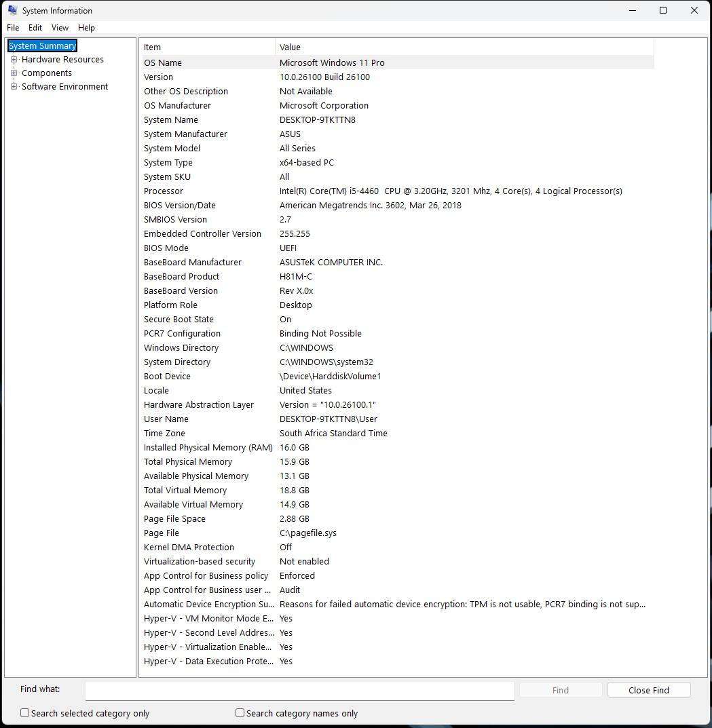The width and height of the screenshot is (712, 728).
Task: Select the OS Name row
Action: coord(163,63)
